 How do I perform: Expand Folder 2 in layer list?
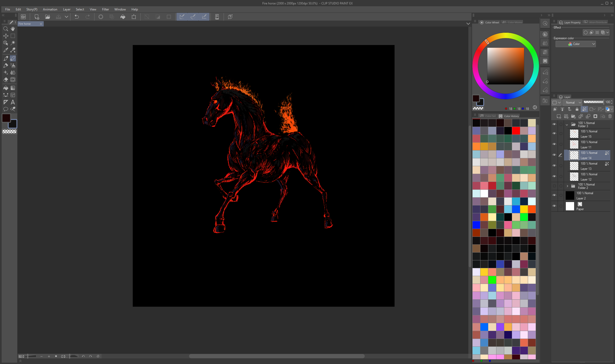coord(567,186)
